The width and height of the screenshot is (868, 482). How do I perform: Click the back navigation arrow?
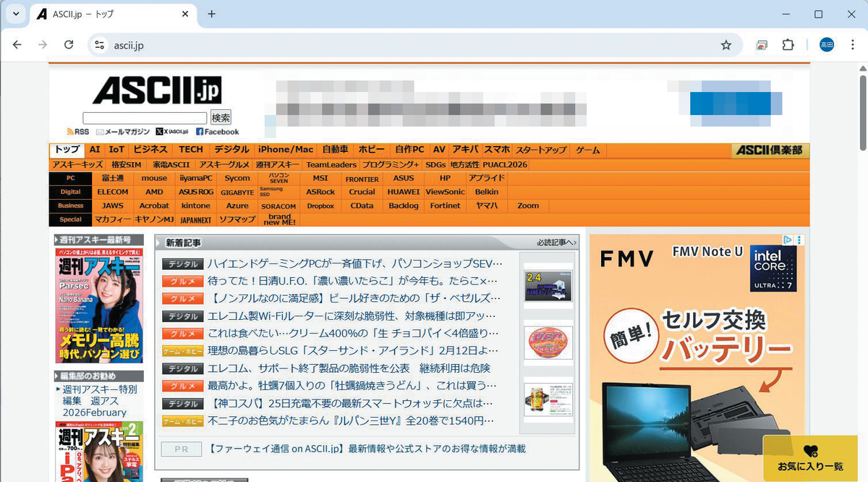click(x=17, y=44)
